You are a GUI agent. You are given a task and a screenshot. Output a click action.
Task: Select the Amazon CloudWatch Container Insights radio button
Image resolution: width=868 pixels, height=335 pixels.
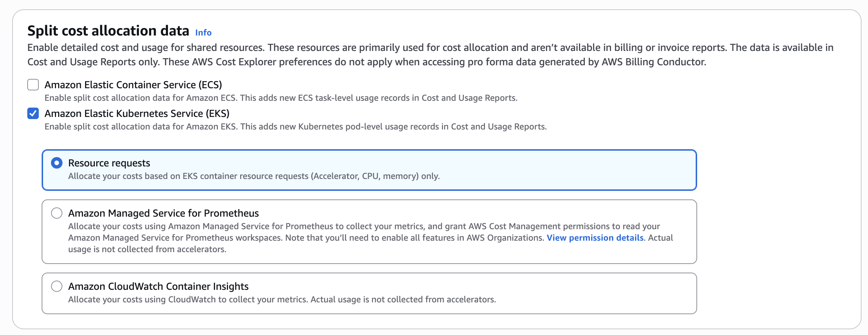click(57, 287)
